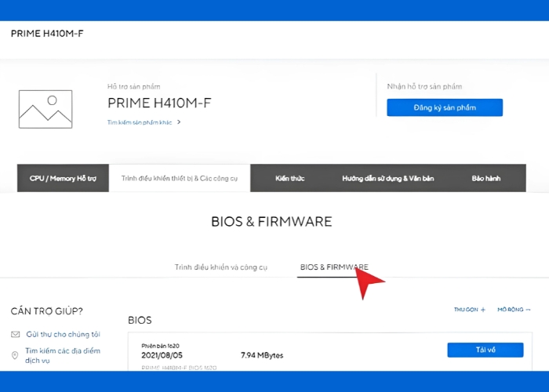This screenshot has height=392, width=549.
Task: Click the Gửi thư cho chúng tôi link
Action: click(x=64, y=334)
